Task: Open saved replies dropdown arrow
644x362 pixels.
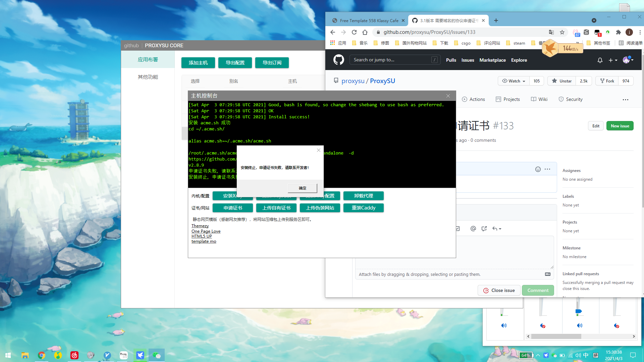Action: point(497,229)
